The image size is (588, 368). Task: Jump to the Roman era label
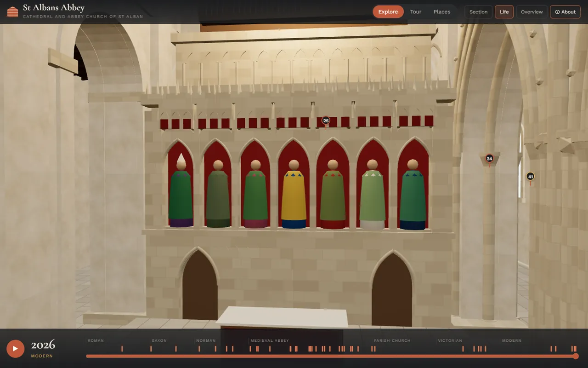coord(96,341)
